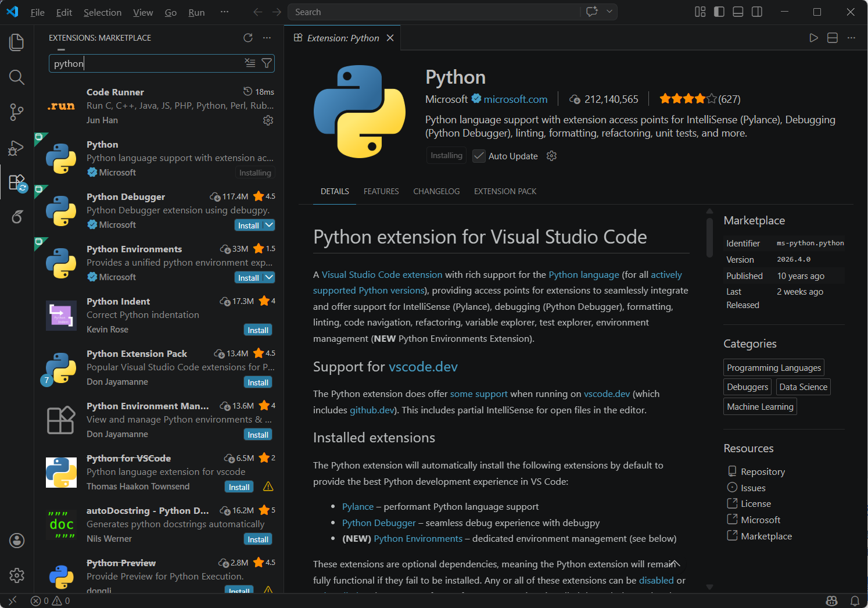The width and height of the screenshot is (868, 608).
Task: Open Copilot status icon in status bar
Action: pyautogui.click(x=832, y=601)
